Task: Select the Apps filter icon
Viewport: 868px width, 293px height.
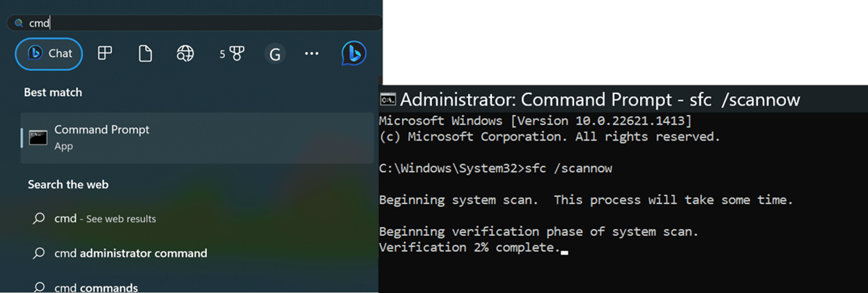Action: click(105, 54)
